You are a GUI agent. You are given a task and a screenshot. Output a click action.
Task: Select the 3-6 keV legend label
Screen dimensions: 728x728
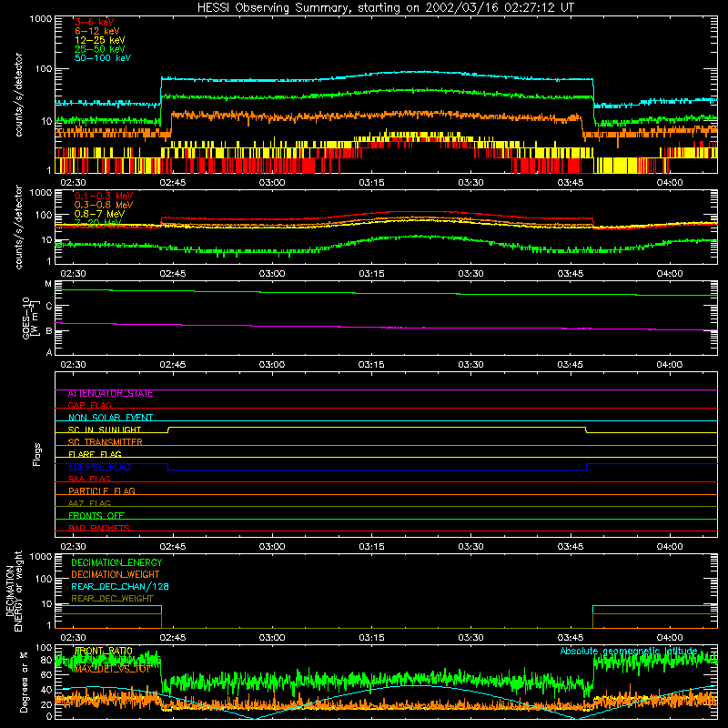click(x=94, y=22)
